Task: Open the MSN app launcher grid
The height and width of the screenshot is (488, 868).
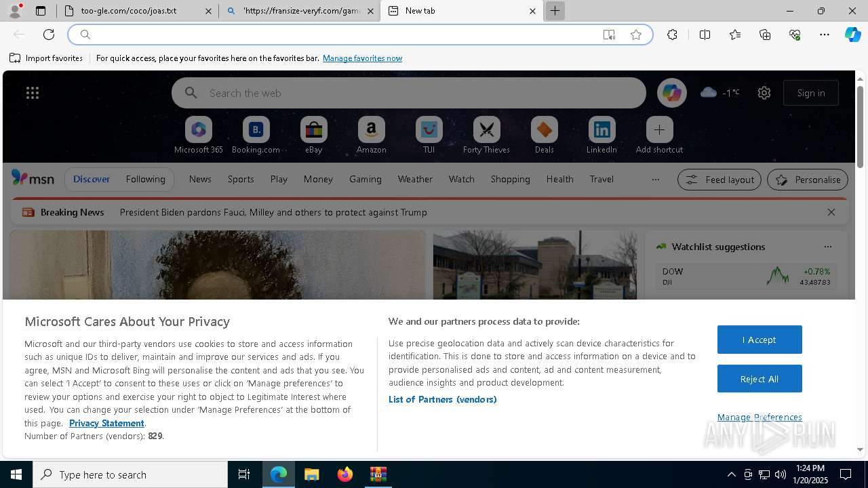Action: [x=33, y=93]
